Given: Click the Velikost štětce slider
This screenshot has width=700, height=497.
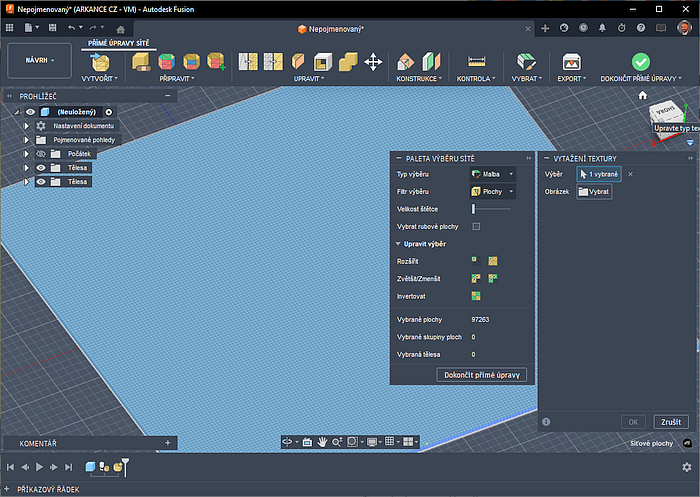Looking at the screenshot, I should click(473, 208).
